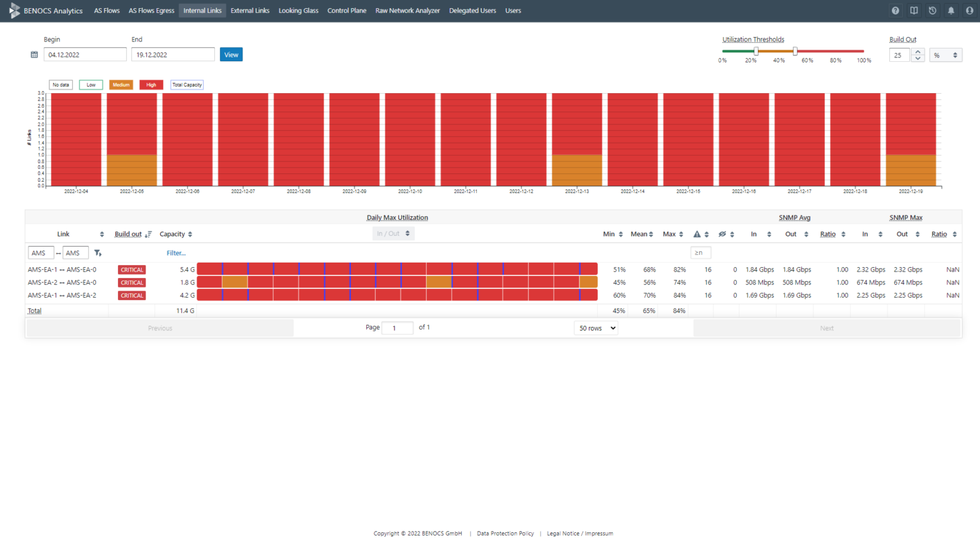Image resolution: width=980 pixels, height=538 pixels.
Task: Open the 50 rows dropdown
Action: coord(595,328)
